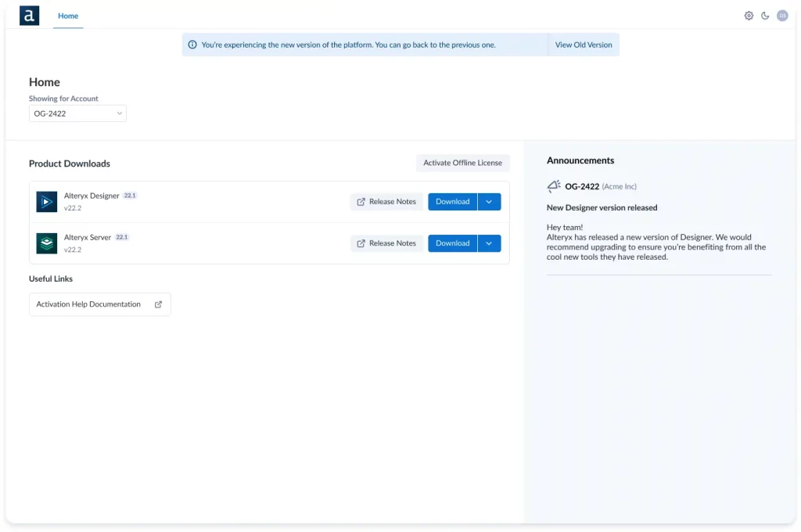The width and height of the screenshot is (801, 532).
Task: Download Alteryx Designer
Action: tap(453, 201)
